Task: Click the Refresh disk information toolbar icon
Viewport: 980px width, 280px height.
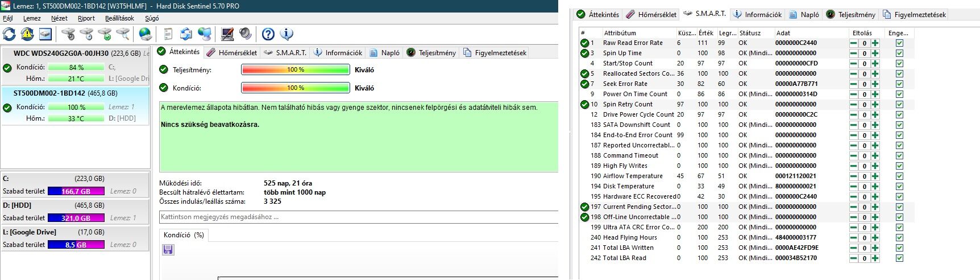Action: [x=10, y=34]
